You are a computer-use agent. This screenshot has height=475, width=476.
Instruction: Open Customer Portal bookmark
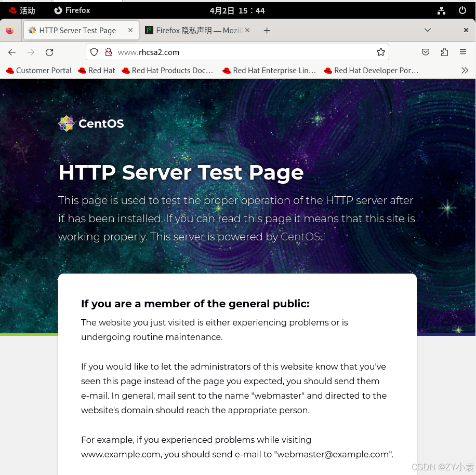tap(38, 71)
